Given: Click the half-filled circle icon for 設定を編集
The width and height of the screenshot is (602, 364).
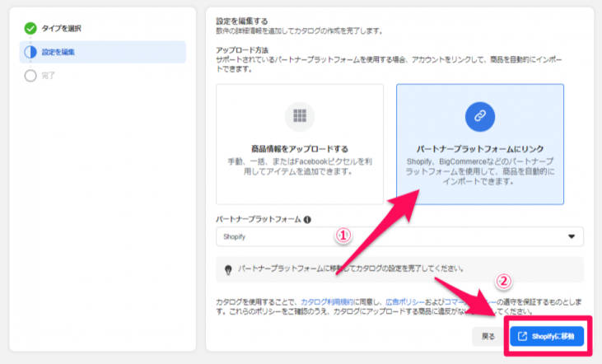Looking at the screenshot, I should coord(30,52).
